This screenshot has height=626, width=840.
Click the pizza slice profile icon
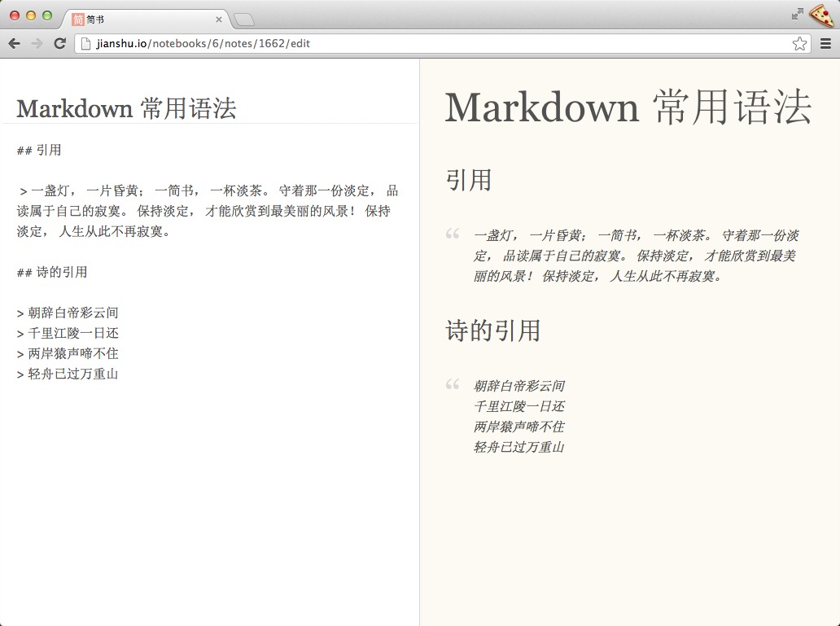(x=821, y=15)
